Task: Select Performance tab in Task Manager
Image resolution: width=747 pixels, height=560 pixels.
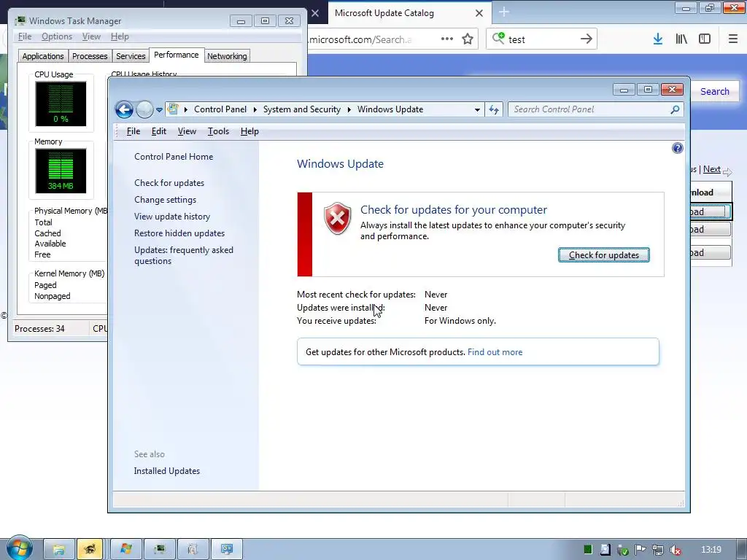Action: coord(177,55)
